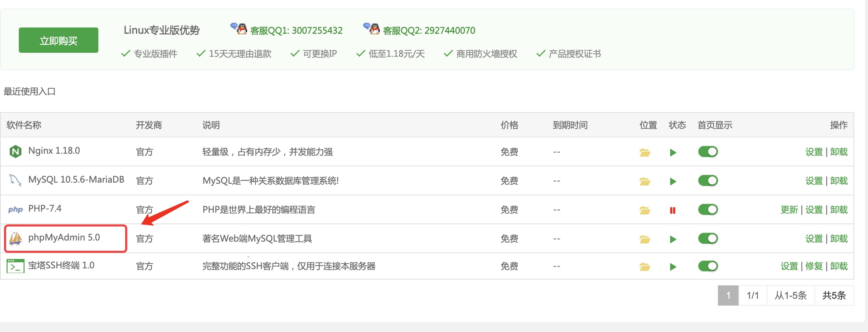868x332 pixels.
Task: Click Nginx green running status icon
Action: 673,153
